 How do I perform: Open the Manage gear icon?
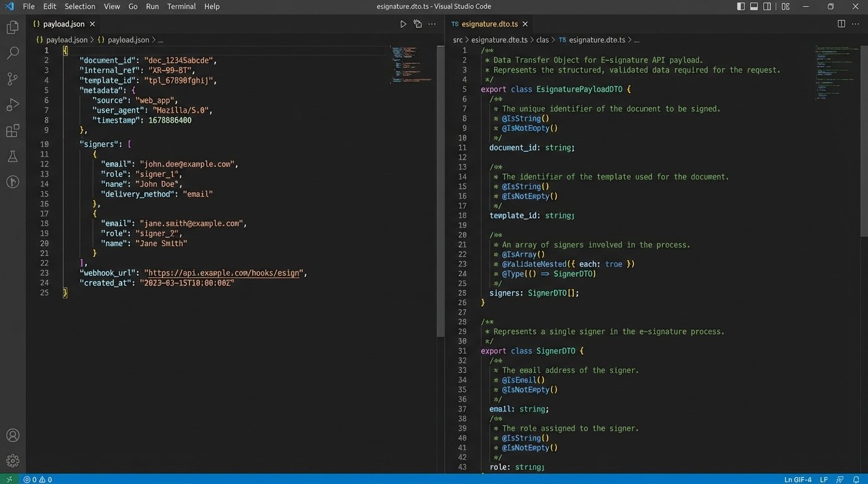[x=12, y=461]
